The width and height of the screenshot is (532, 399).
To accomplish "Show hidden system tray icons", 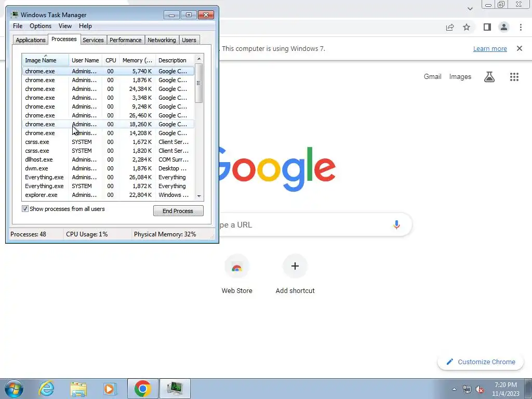I will tap(454, 389).
